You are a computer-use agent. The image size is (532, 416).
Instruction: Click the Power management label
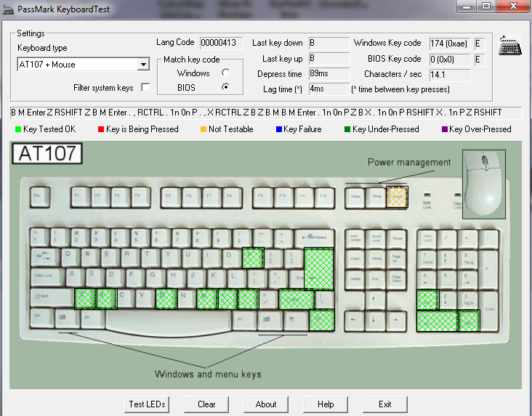pyautogui.click(x=409, y=163)
